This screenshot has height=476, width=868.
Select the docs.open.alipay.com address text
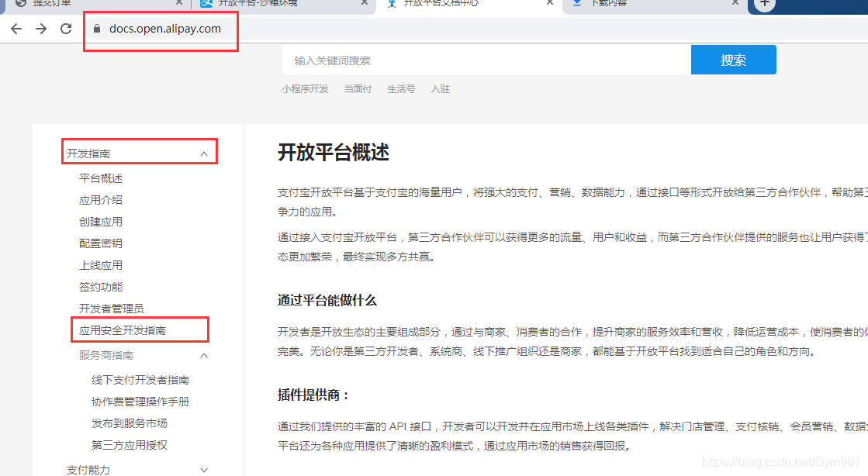[165, 29]
